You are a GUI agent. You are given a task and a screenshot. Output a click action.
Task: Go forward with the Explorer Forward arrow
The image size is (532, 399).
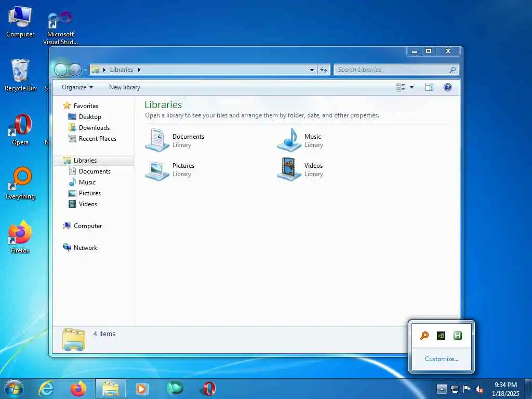pyautogui.click(x=75, y=70)
